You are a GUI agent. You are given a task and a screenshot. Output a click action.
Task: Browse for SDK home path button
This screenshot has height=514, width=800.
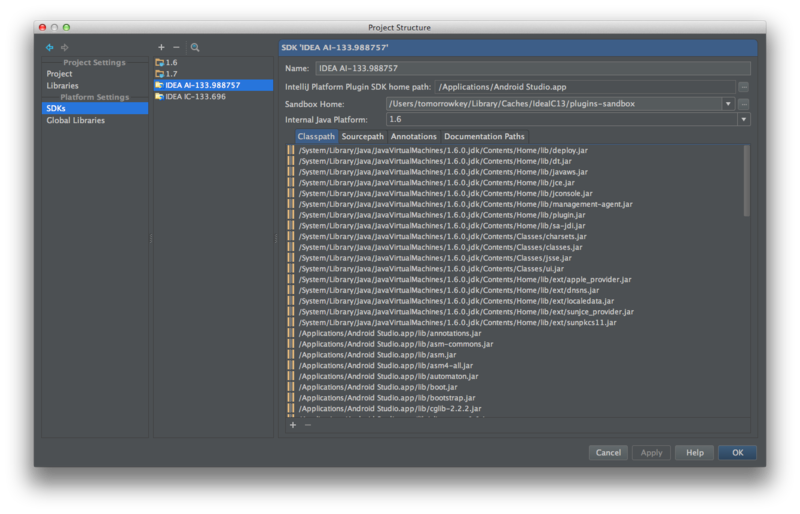[744, 87]
